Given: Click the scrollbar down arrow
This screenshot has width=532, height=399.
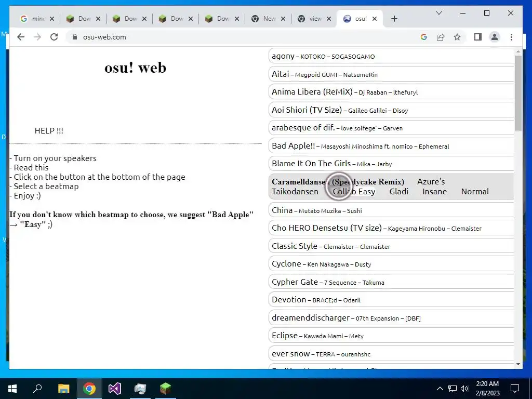Looking at the screenshot, I should [518, 364].
